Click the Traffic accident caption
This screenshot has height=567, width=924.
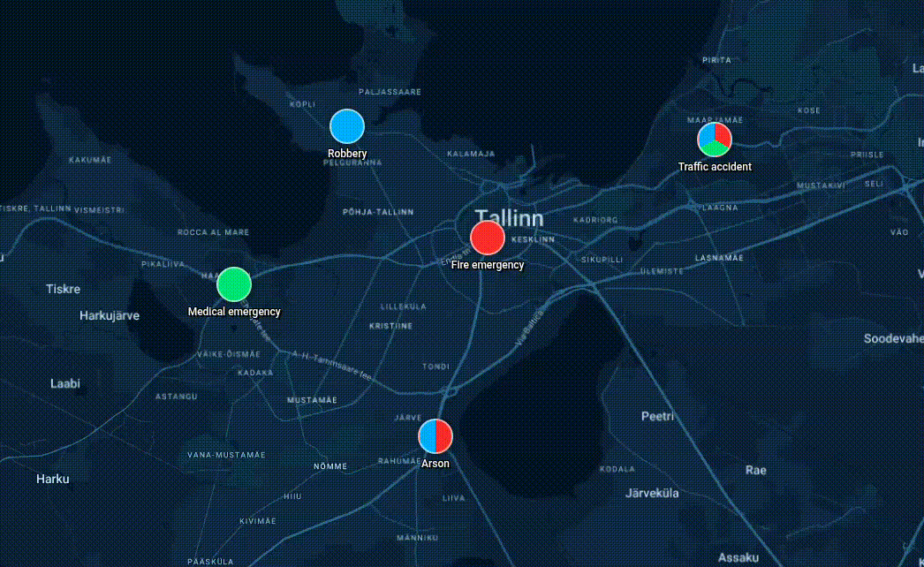click(715, 167)
